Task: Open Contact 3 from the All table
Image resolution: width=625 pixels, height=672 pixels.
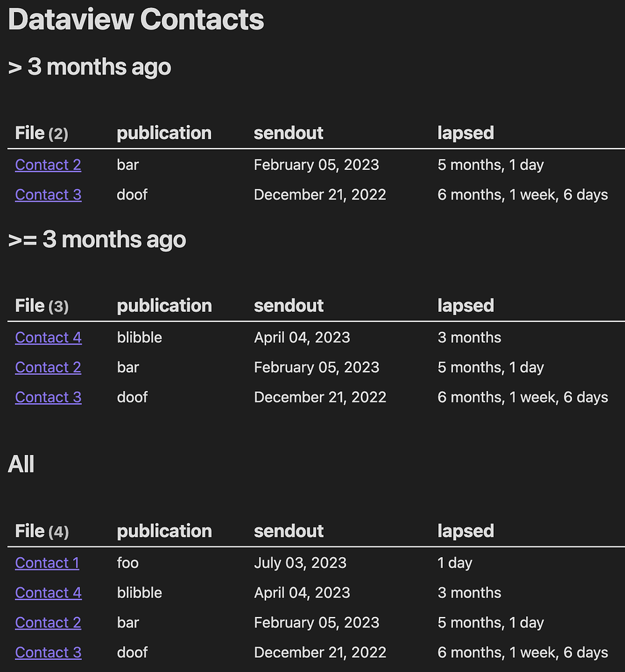Action: point(48,653)
